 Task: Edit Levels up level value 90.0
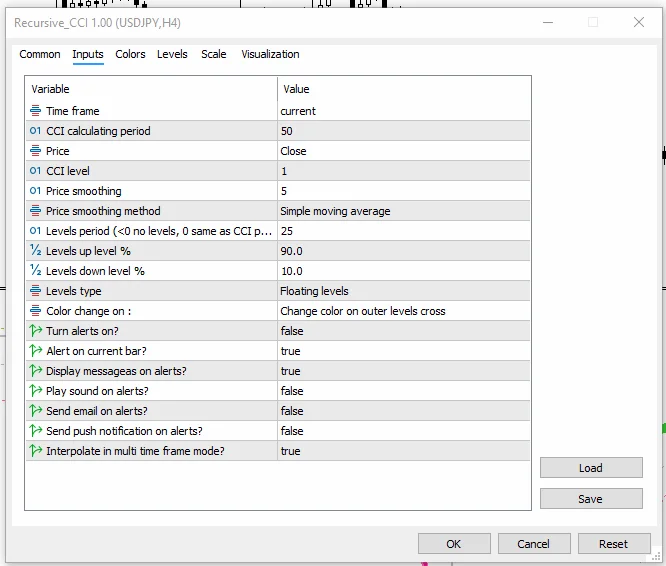(x=404, y=251)
